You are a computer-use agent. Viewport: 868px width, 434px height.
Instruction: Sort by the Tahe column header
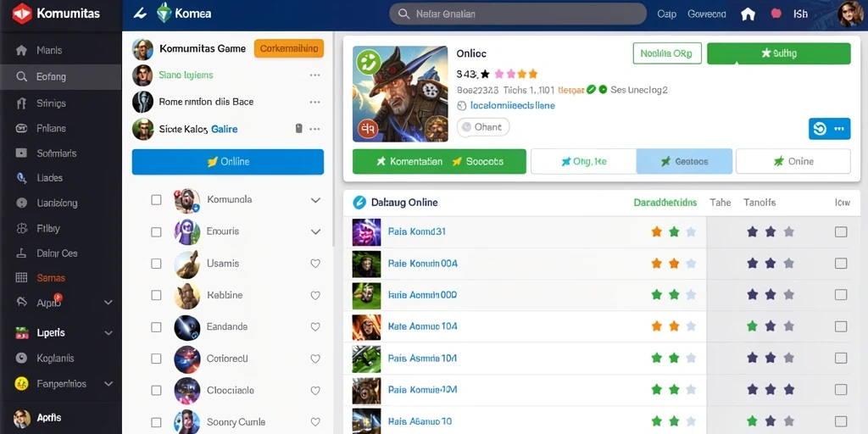(x=721, y=203)
